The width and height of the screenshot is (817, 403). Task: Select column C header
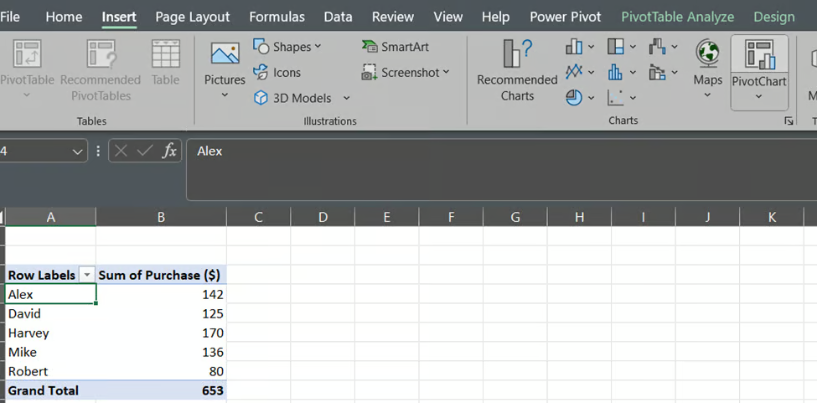click(258, 217)
